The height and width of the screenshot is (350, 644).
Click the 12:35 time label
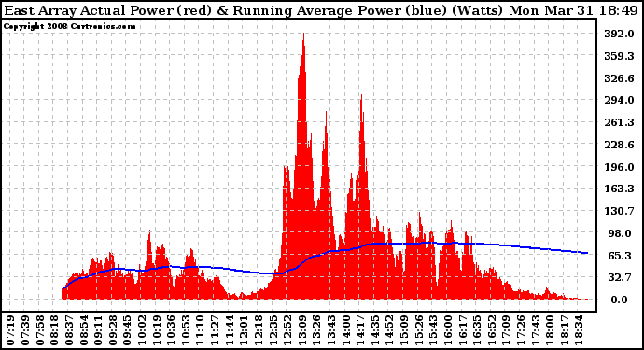(273, 330)
